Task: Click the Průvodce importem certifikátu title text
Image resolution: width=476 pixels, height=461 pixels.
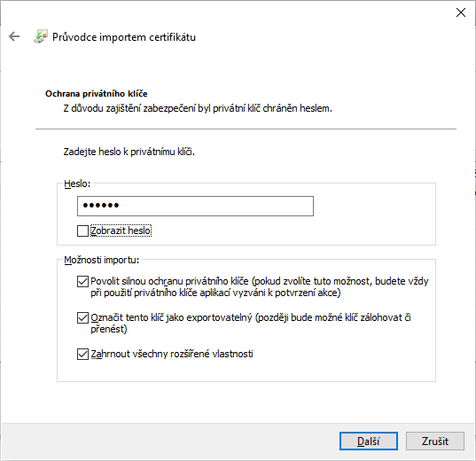Action: [124, 37]
